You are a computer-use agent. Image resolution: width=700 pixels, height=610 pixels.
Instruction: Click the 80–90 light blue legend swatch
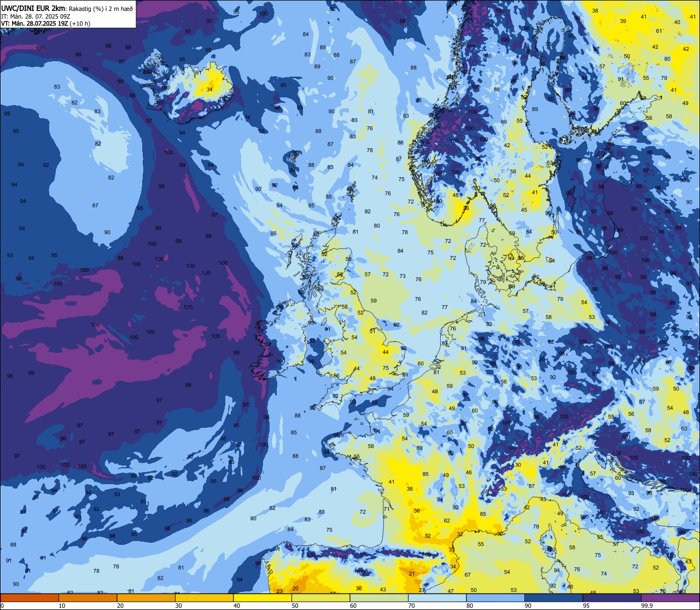point(495,597)
